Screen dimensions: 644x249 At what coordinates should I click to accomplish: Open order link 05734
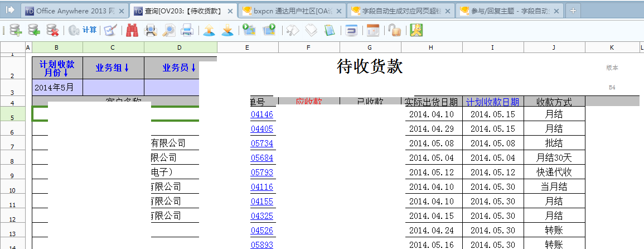[262, 143]
